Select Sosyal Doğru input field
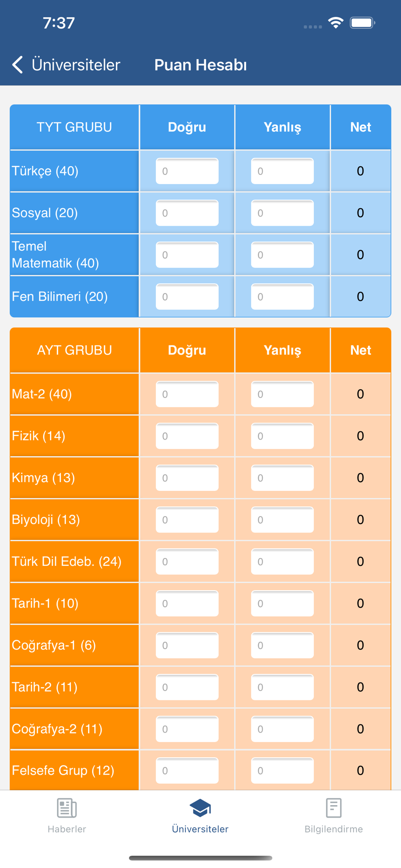Viewport: 401px width, 868px height. click(187, 213)
